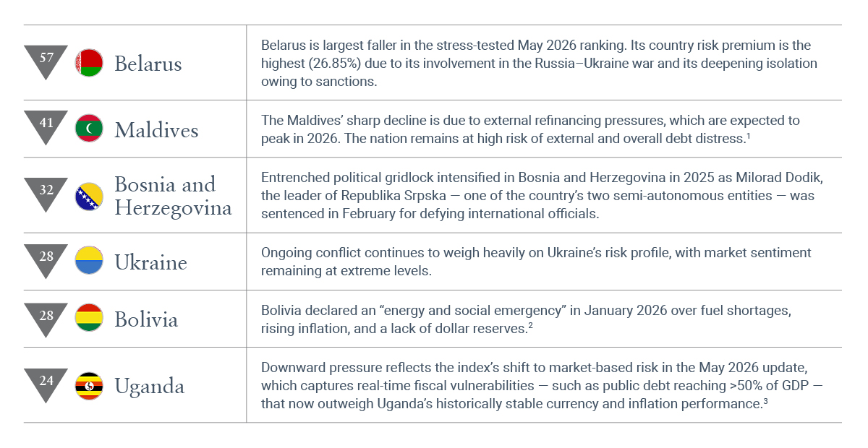868x448 pixels.
Task: Click the Bolivia flag icon
Action: click(x=89, y=318)
